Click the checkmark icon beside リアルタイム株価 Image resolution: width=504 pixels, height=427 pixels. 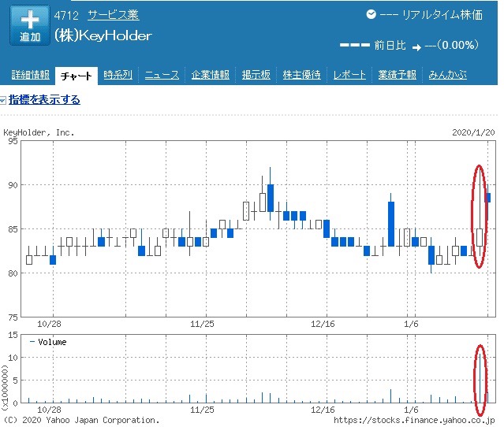click(x=371, y=15)
